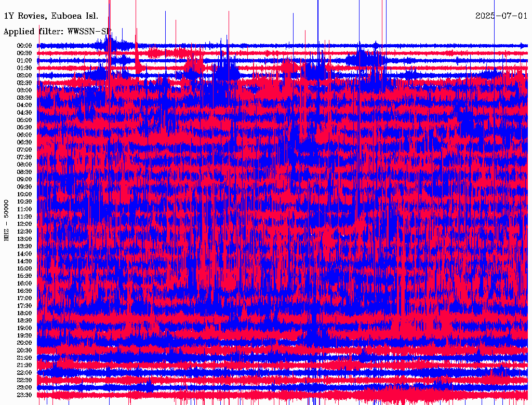Choose the 18:30 time row label
The image size is (532, 405).
point(25,320)
